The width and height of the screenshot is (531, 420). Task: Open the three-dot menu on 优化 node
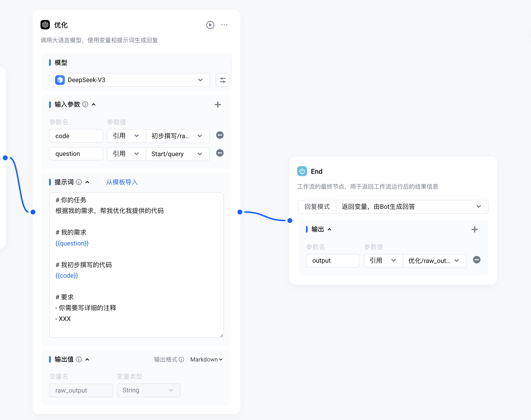click(x=224, y=25)
